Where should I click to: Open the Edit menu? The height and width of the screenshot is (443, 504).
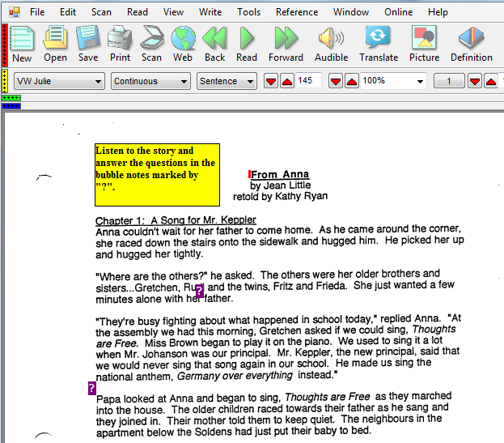point(68,12)
